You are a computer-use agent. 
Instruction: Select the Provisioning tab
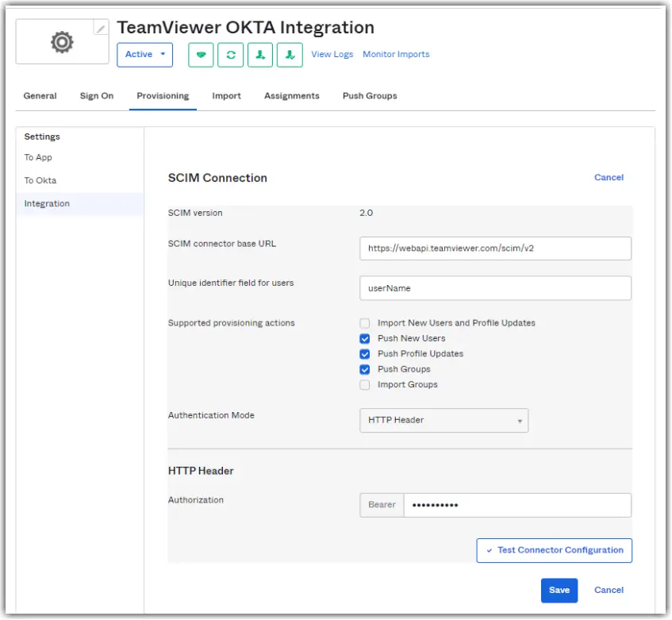163,95
